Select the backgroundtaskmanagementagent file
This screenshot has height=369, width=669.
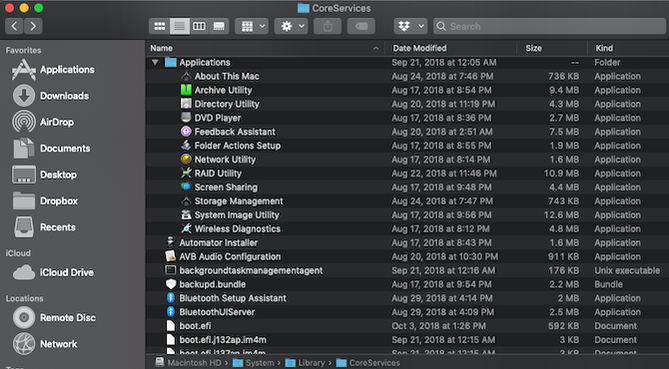(251, 270)
